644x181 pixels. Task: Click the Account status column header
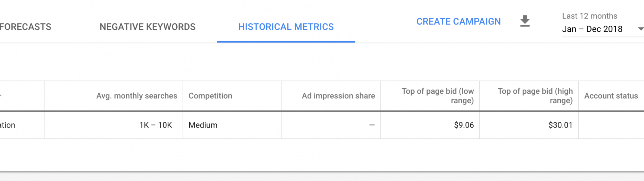pyautogui.click(x=611, y=96)
